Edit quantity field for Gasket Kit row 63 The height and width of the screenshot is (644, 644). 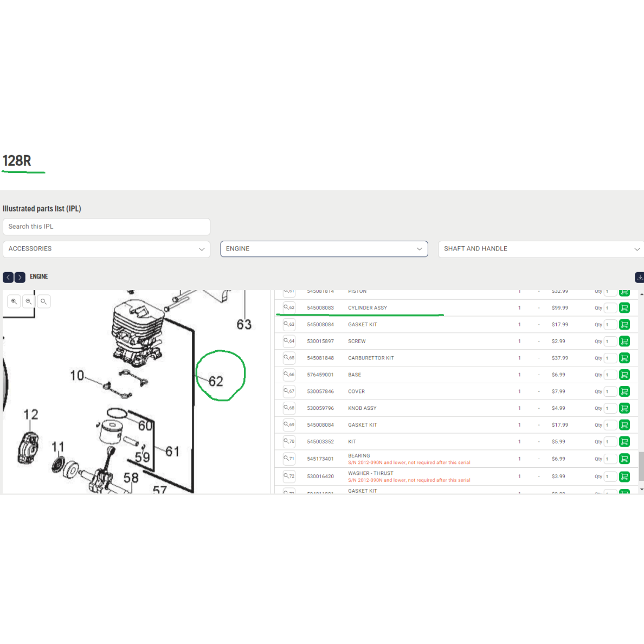click(x=610, y=325)
